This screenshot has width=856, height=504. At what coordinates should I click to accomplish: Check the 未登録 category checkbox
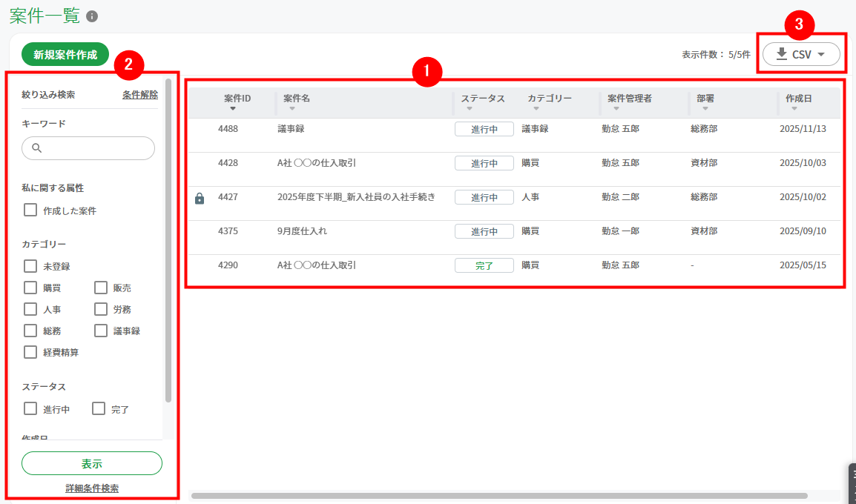[x=30, y=266]
